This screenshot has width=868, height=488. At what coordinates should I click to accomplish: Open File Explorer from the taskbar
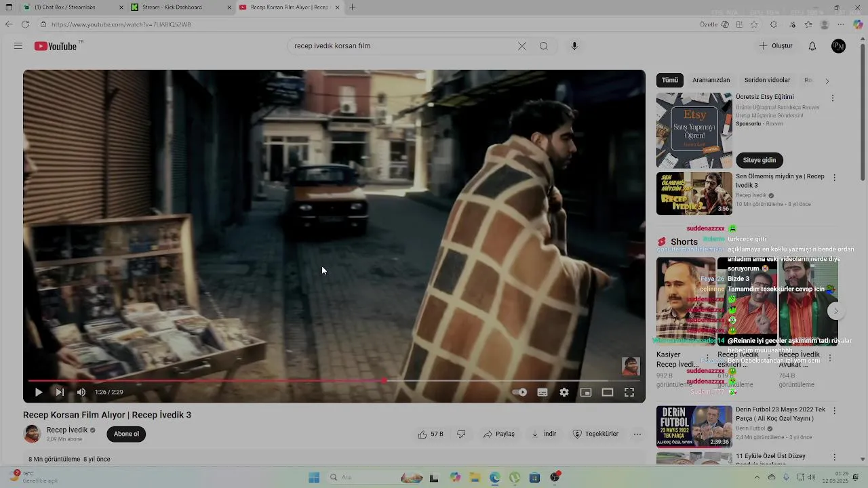point(475,477)
